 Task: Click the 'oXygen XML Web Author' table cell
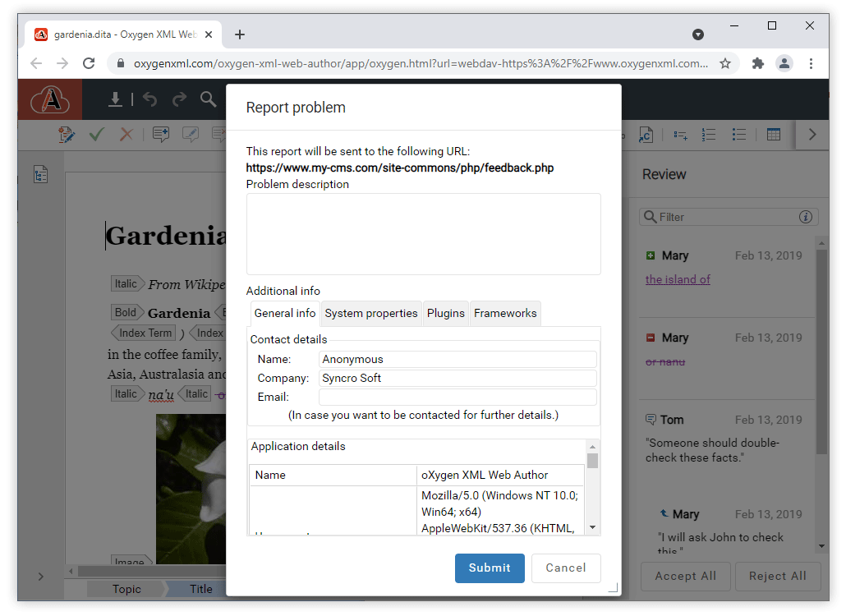501,476
